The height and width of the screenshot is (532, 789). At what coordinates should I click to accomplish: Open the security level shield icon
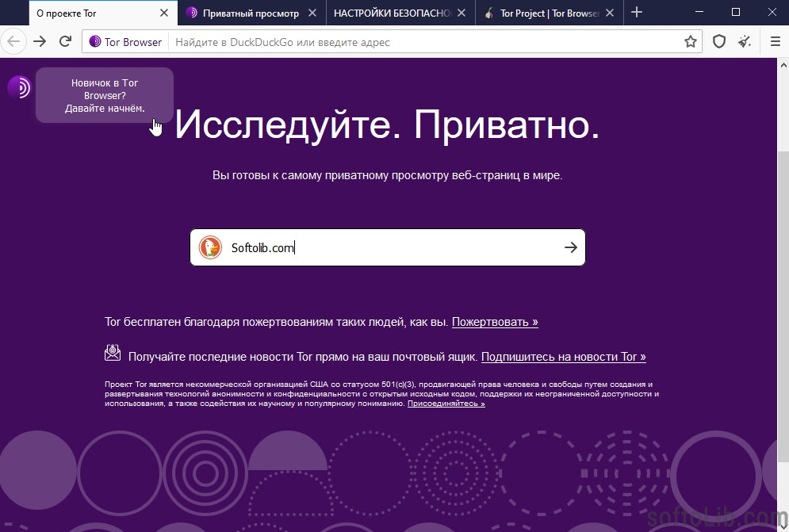point(719,42)
